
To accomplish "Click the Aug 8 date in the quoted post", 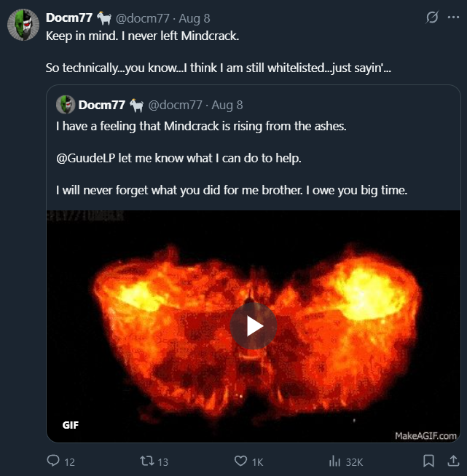I will (227, 106).
